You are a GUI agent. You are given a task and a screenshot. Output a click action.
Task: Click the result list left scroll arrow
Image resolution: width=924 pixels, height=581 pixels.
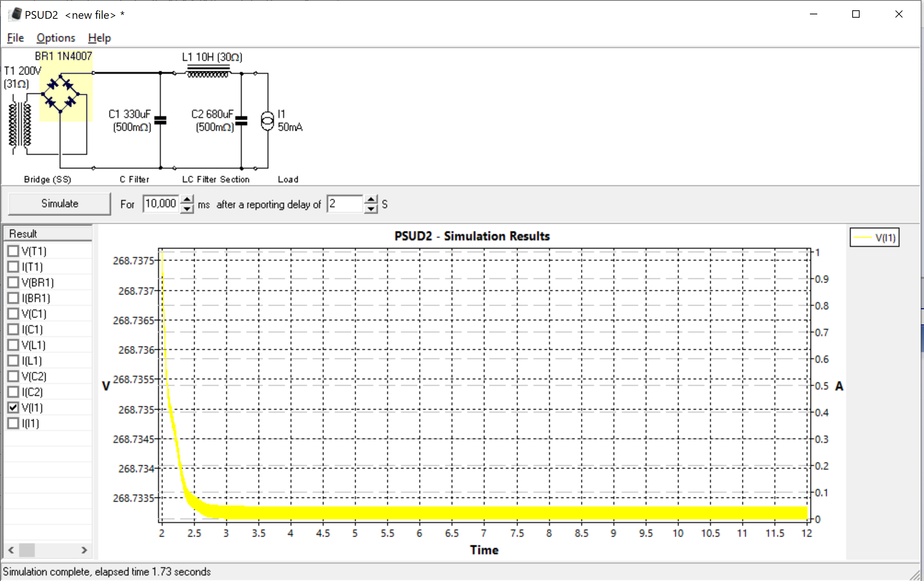[x=11, y=550]
